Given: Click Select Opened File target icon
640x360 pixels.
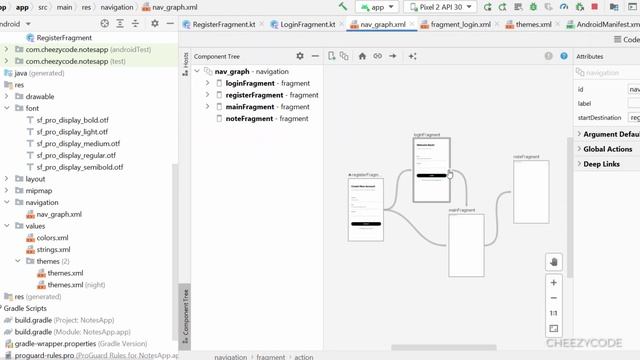Looking at the screenshot, I should [x=104, y=24].
